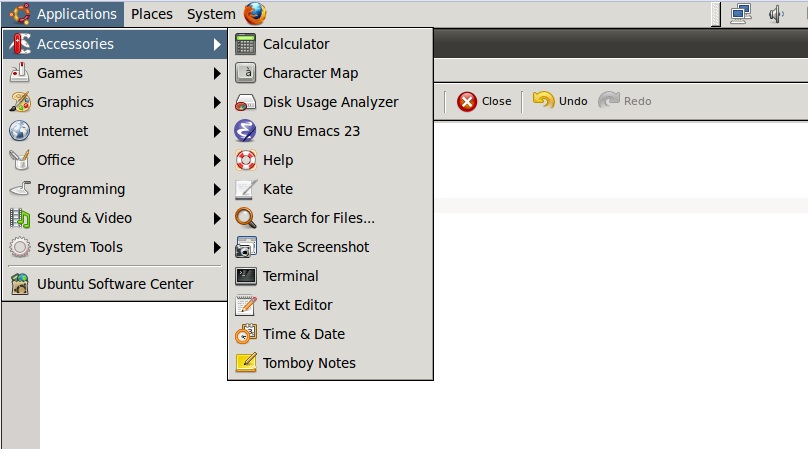Image resolution: width=808 pixels, height=449 pixels.
Task: Open the Places menu
Action: tap(152, 14)
